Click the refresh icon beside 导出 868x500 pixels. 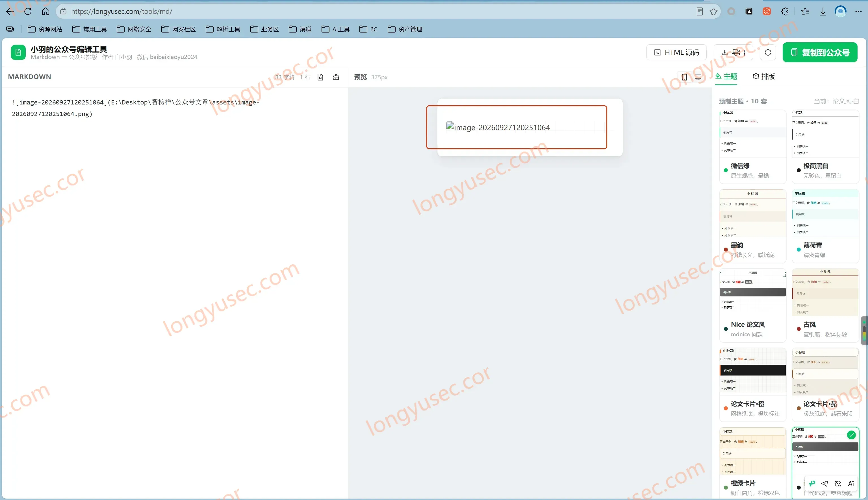pos(768,52)
